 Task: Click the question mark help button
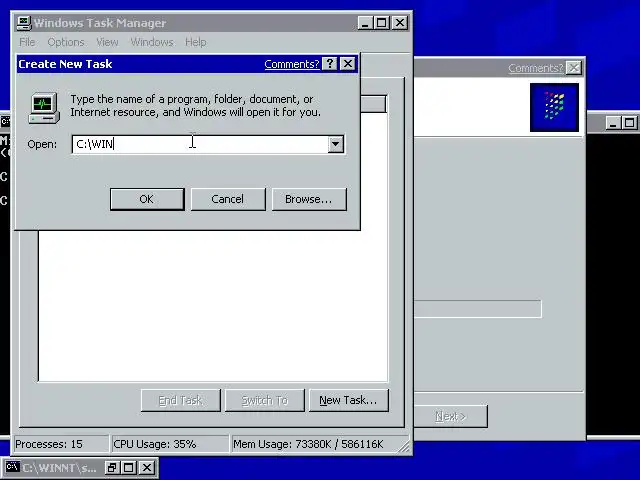click(x=330, y=64)
